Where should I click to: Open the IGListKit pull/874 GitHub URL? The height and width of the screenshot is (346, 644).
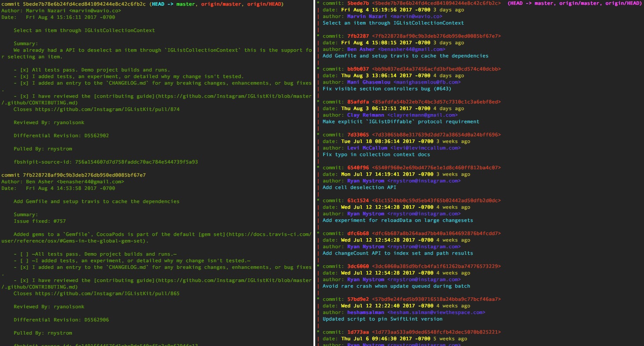click(108, 109)
